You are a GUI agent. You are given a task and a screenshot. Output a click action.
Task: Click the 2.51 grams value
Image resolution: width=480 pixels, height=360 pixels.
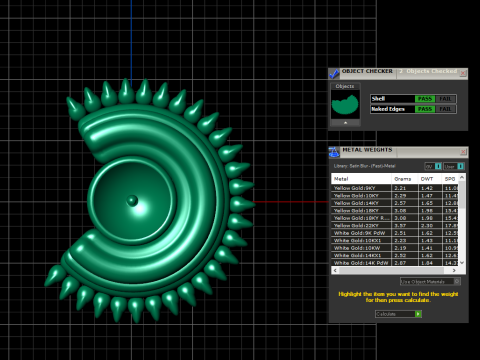405,233
